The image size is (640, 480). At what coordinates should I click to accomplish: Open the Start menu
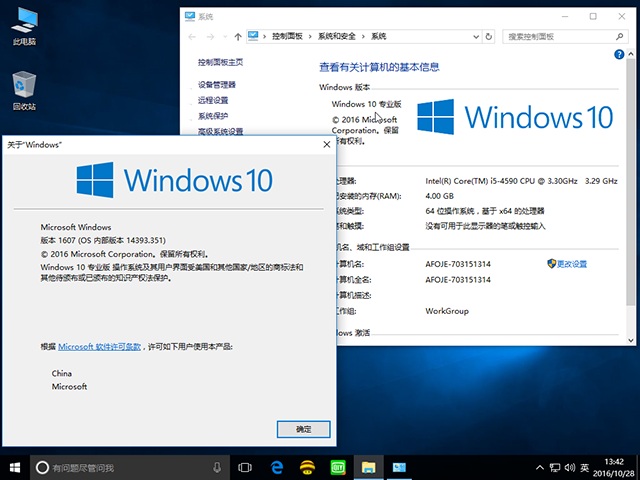point(15,467)
